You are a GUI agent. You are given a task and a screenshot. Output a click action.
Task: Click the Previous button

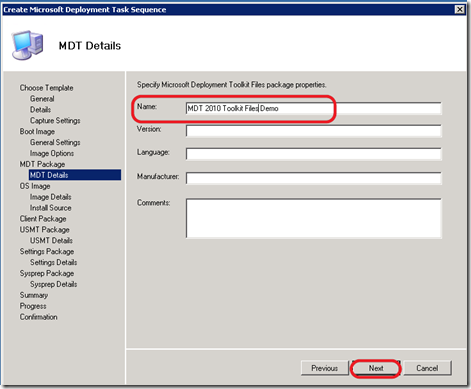point(324,368)
